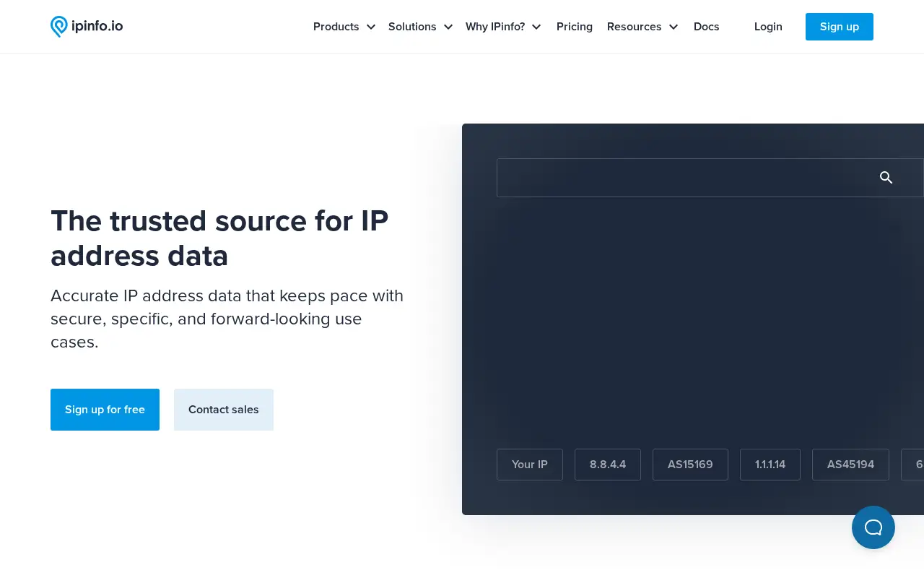Open the Docs page
This screenshot has width=924, height=578.
[707, 27]
